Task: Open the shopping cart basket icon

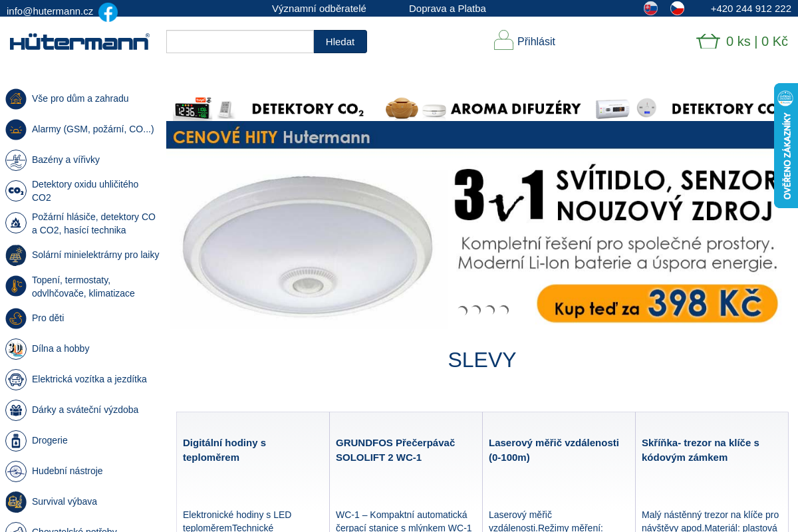Action: click(708, 41)
